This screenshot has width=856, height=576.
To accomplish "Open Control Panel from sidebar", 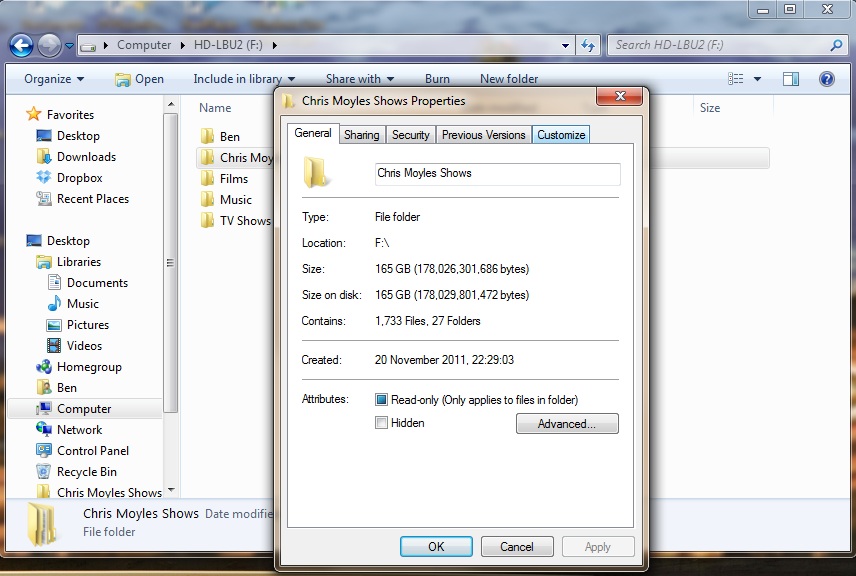I will (x=92, y=451).
